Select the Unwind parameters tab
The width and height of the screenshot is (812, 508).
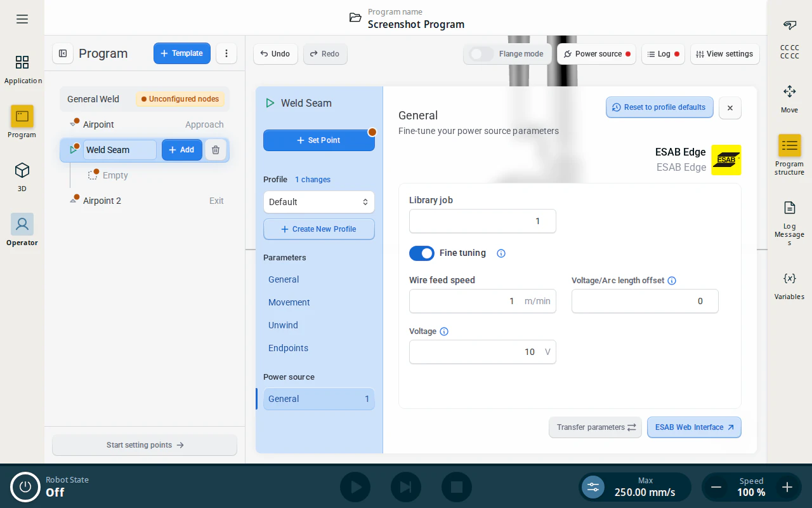click(319, 325)
